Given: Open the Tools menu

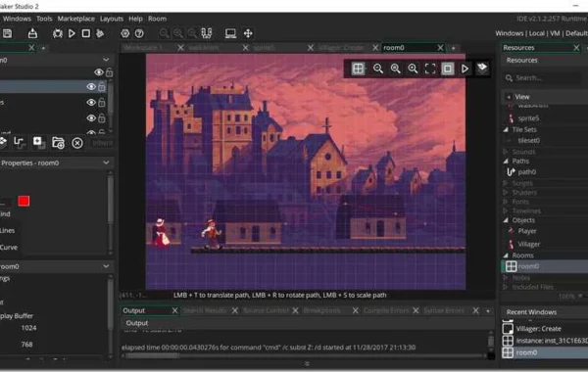Looking at the screenshot, I should tap(44, 19).
